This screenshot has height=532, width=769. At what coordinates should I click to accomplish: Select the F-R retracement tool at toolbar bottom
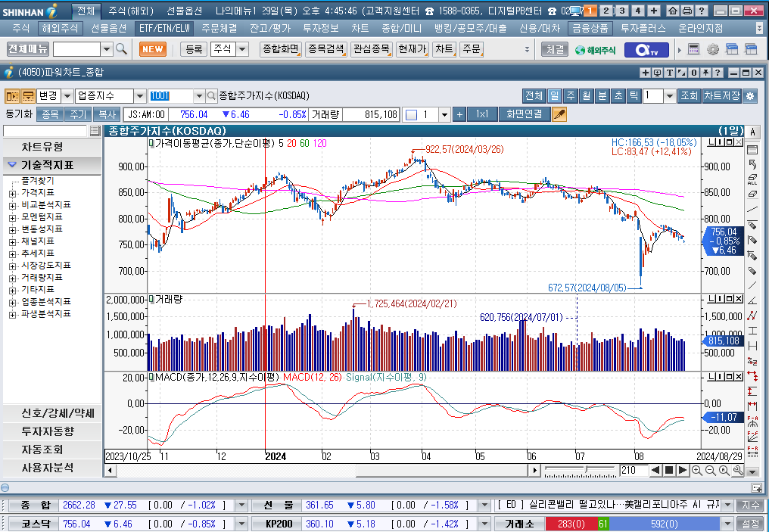pos(752,452)
